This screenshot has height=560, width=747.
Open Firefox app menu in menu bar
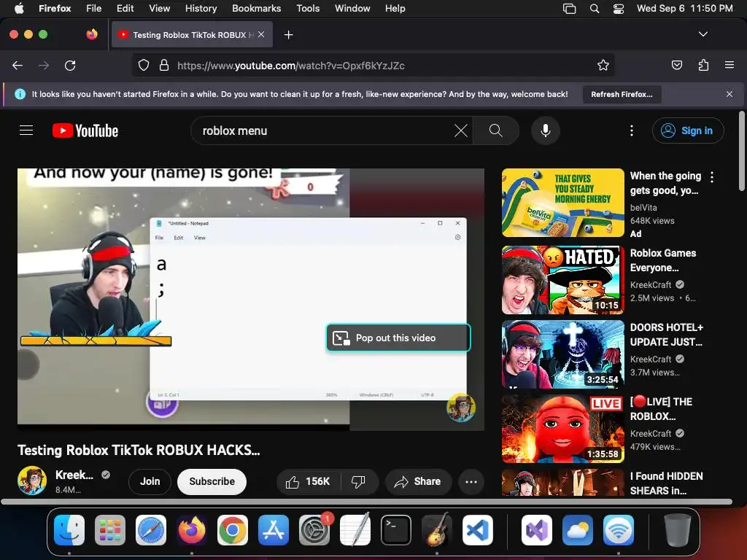pyautogui.click(x=55, y=8)
